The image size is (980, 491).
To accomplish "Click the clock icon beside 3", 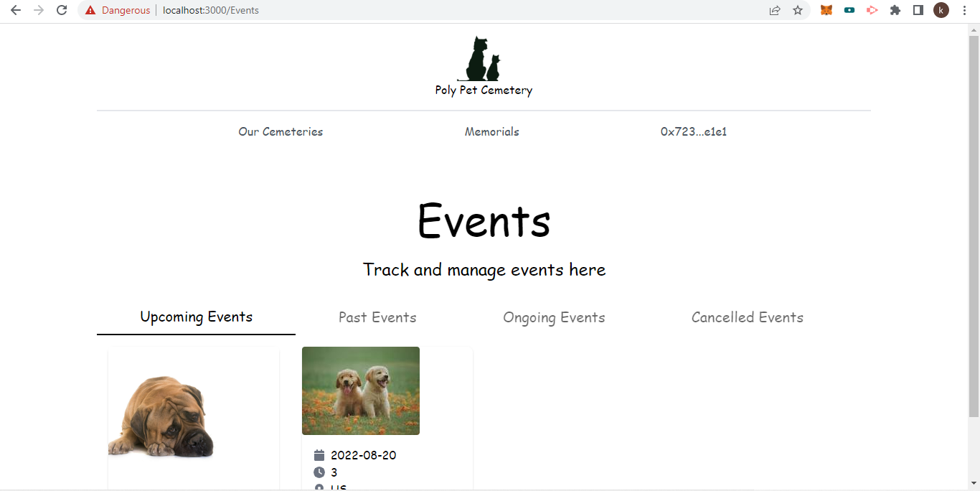I will pyautogui.click(x=319, y=472).
